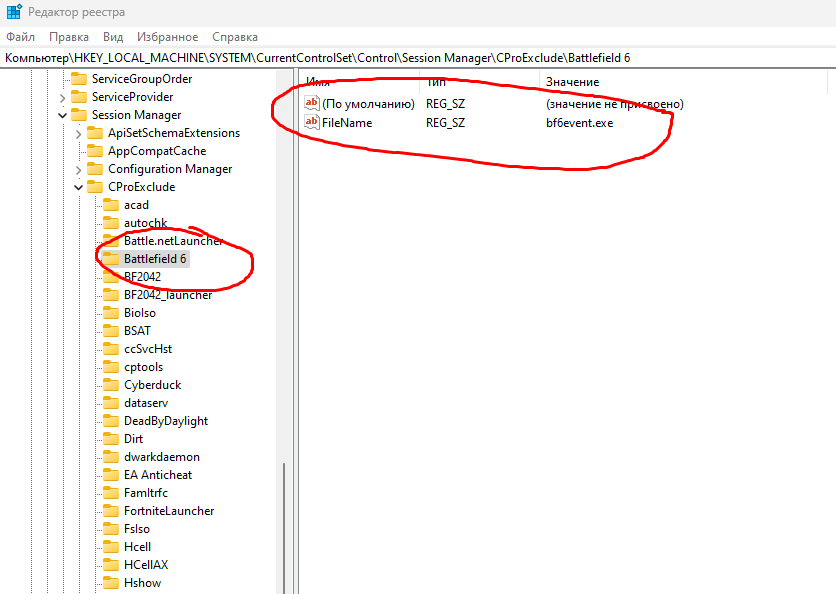
Task: Click the EA Anticheat folder icon
Action: tap(111, 475)
